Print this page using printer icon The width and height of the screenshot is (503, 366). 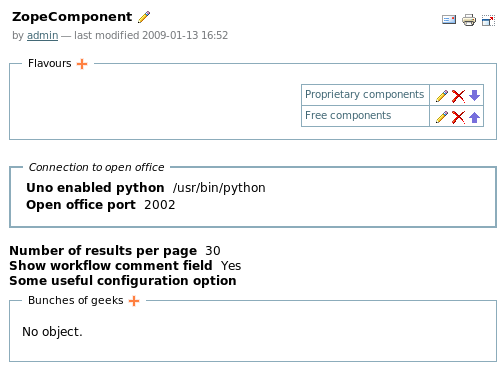coord(469,20)
